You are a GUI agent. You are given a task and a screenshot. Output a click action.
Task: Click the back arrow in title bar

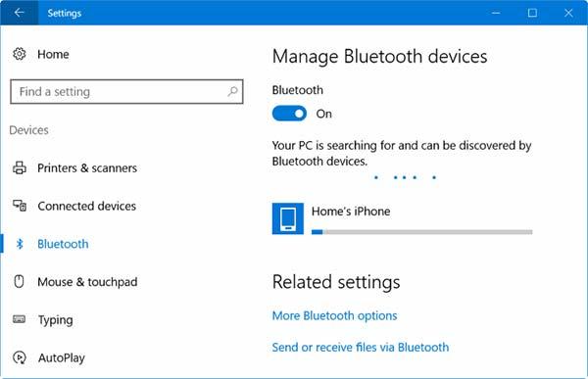[x=19, y=13]
